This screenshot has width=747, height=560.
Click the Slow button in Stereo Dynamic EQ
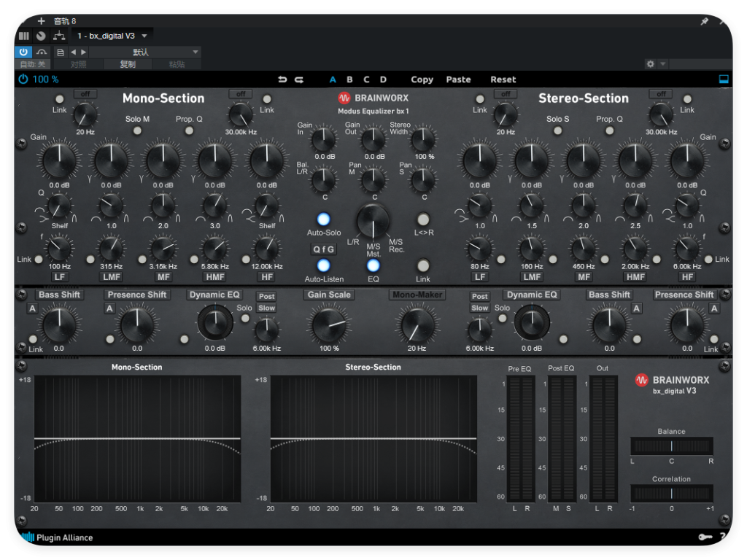pos(480,308)
